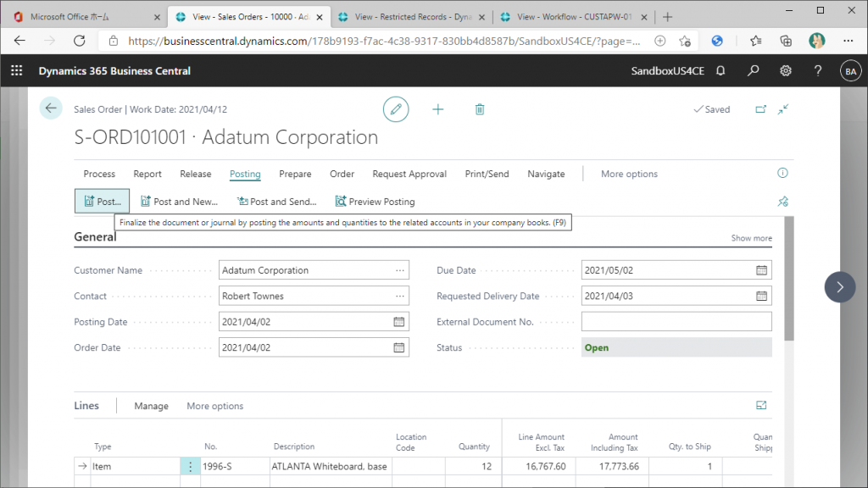Switch to the Workflow CUSTAPW browser tab

pos(574,17)
